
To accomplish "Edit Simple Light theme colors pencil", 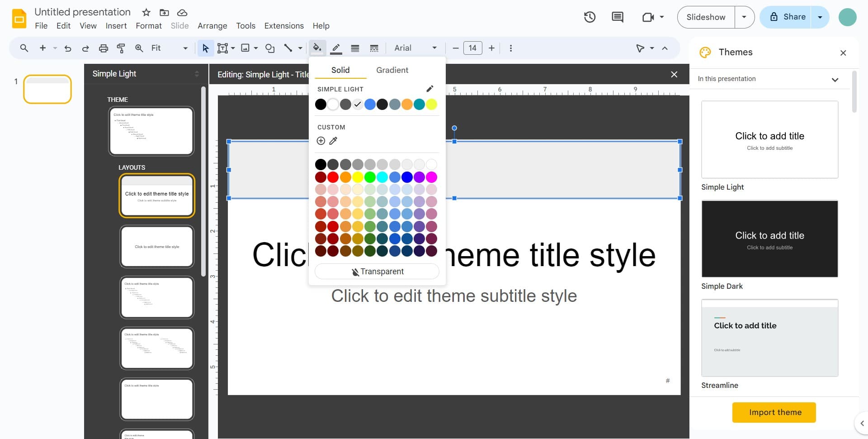I will (x=429, y=89).
